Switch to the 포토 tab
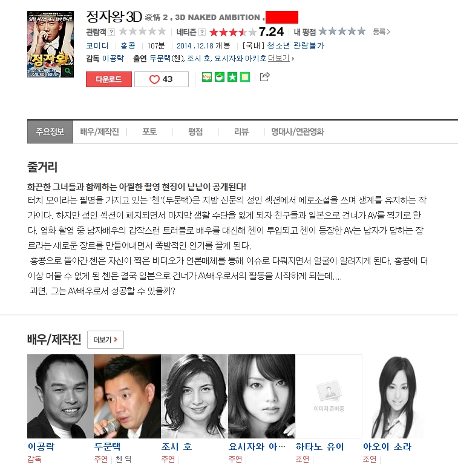Viewport: 458px width, 476px height. point(149,131)
